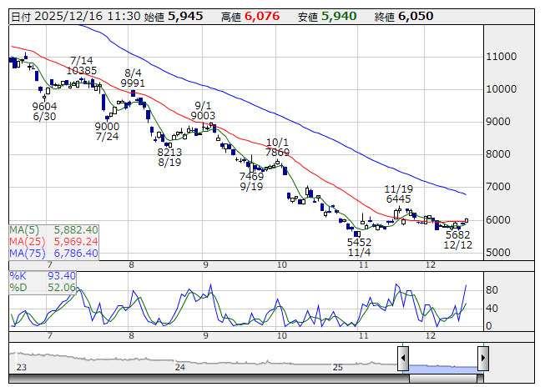Click the 11/4 low label 5452

pos(361,241)
